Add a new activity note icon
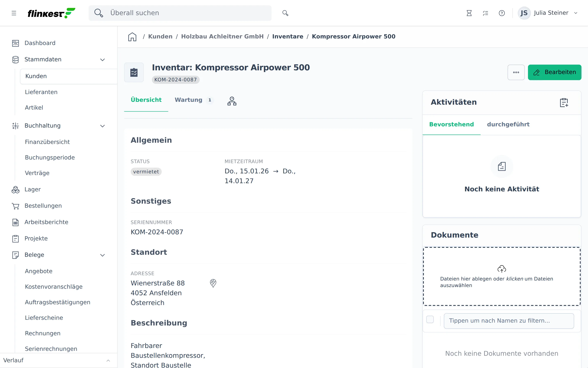Screen dimensions: 588x368 click(x=564, y=102)
